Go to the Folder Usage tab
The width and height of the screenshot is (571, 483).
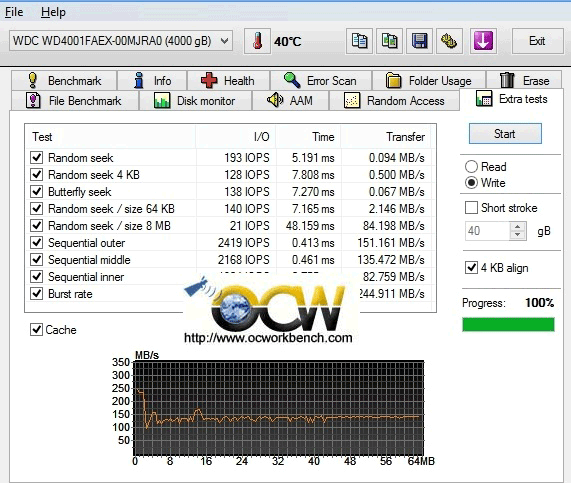click(x=429, y=80)
